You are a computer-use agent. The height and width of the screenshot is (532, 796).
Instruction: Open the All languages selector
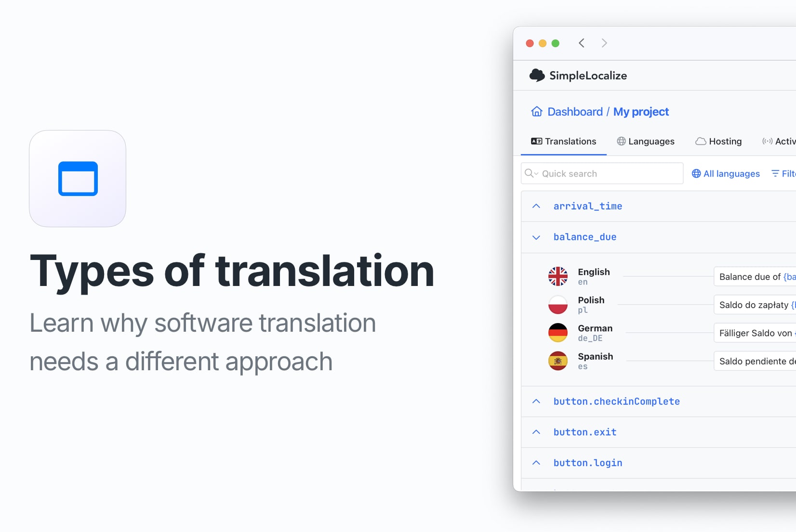[726, 173]
